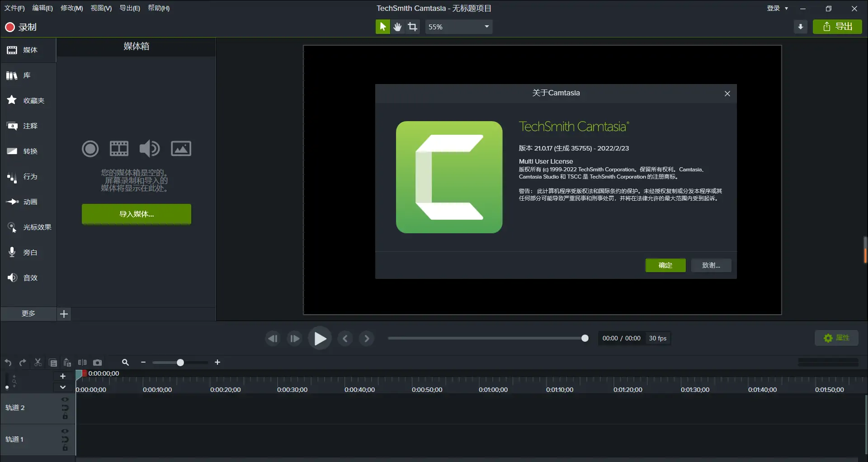Paste from clipboard in timeline toolbar

[67, 363]
